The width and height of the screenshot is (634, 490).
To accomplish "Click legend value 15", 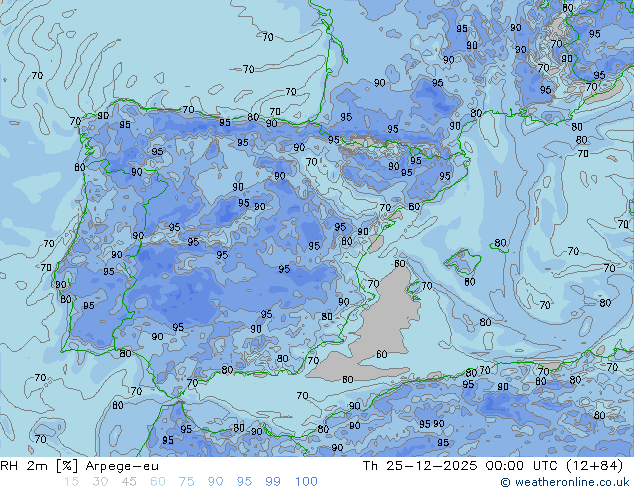I will click(x=71, y=482).
